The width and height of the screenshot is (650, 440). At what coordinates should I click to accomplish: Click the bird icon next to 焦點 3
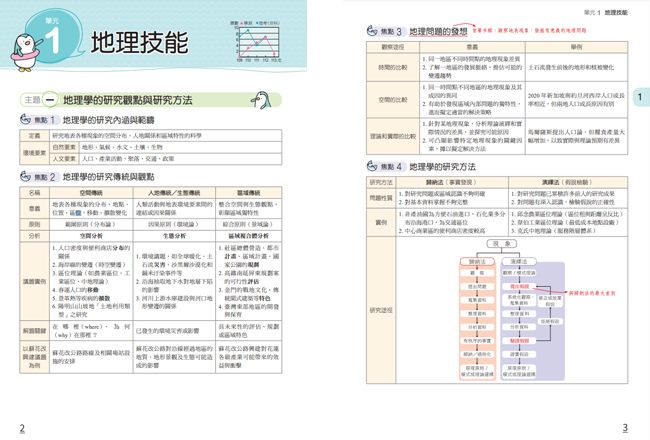[x=372, y=31]
